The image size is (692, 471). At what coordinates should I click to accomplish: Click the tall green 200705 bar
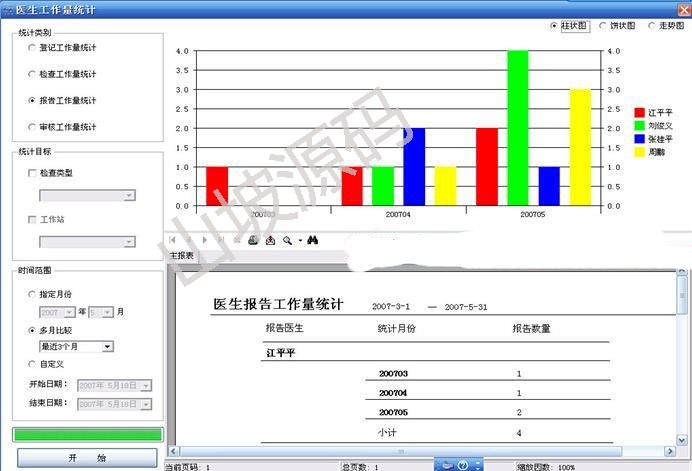pyautogui.click(x=518, y=128)
